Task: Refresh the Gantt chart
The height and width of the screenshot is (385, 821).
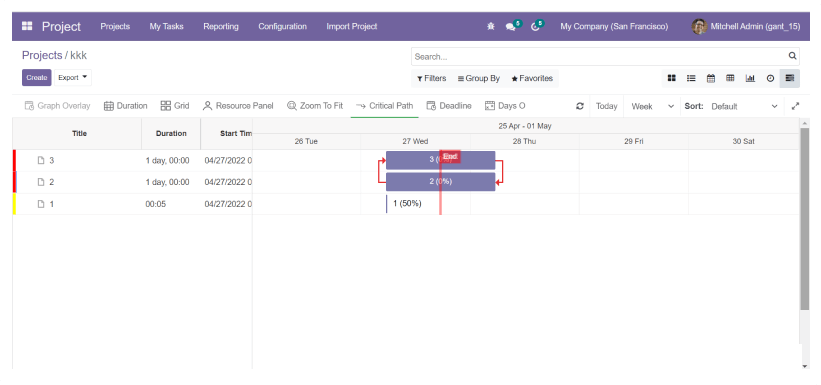Action: (x=580, y=106)
